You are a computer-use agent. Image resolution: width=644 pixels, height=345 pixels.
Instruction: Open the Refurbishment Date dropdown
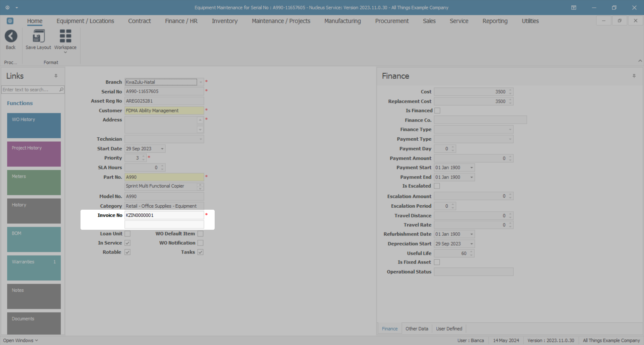[x=471, y=234]
